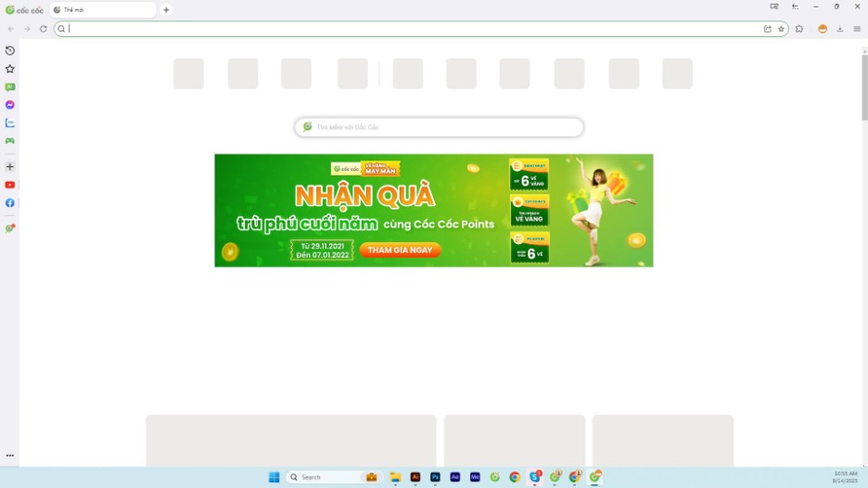Open the Downloads icon in the toolbar

pyautogui.click(x=840, y=29)
